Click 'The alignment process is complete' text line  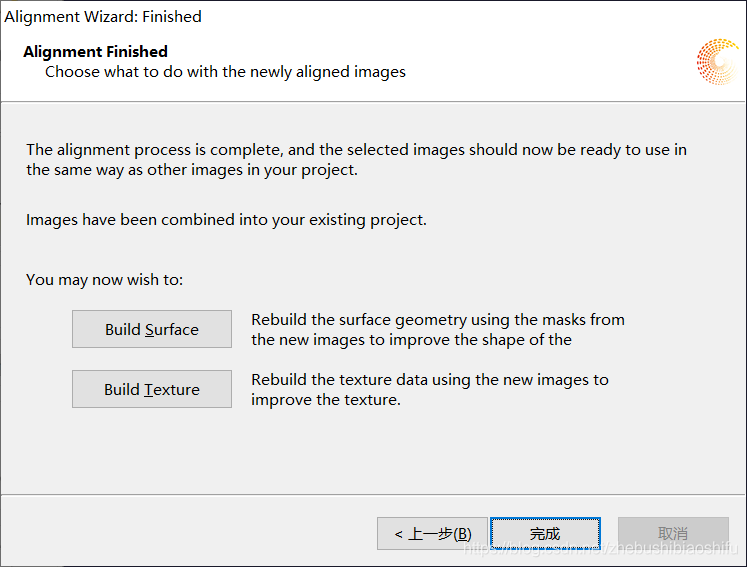356,150
